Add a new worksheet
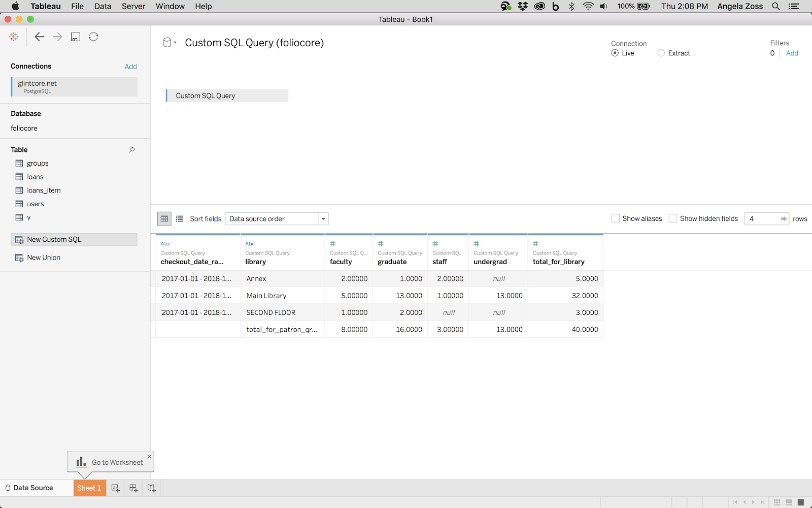The height and width of the screenshot is (508, 812). (x=116, y=488)
